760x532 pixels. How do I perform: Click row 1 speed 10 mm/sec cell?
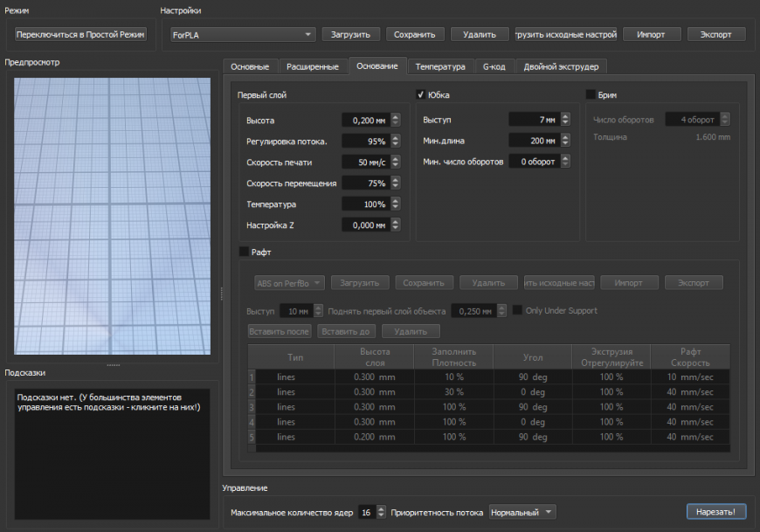tap(690, 377)
